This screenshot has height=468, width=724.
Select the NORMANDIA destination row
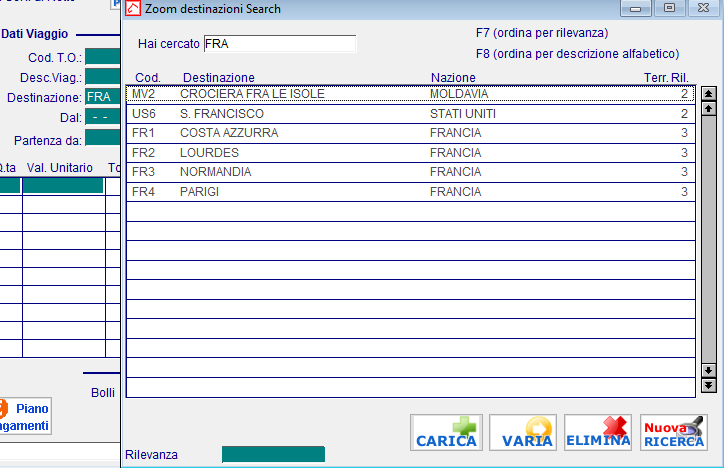[410, 172]
